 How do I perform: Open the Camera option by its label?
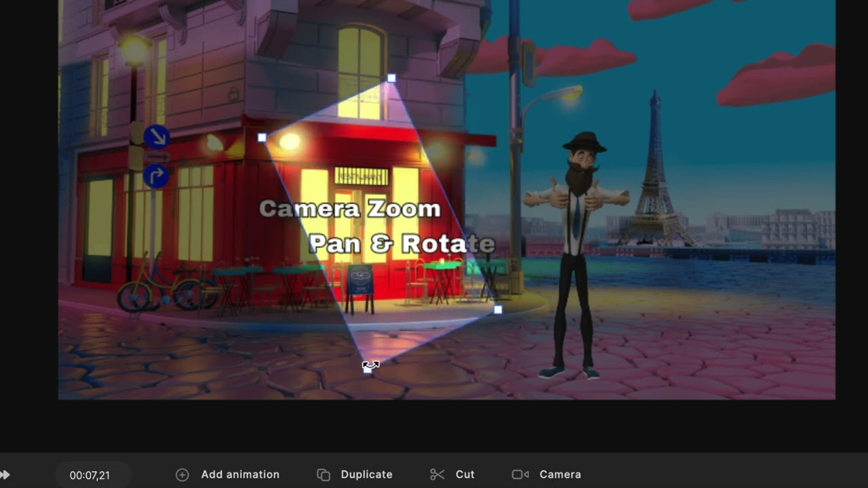tap(560, 474)
